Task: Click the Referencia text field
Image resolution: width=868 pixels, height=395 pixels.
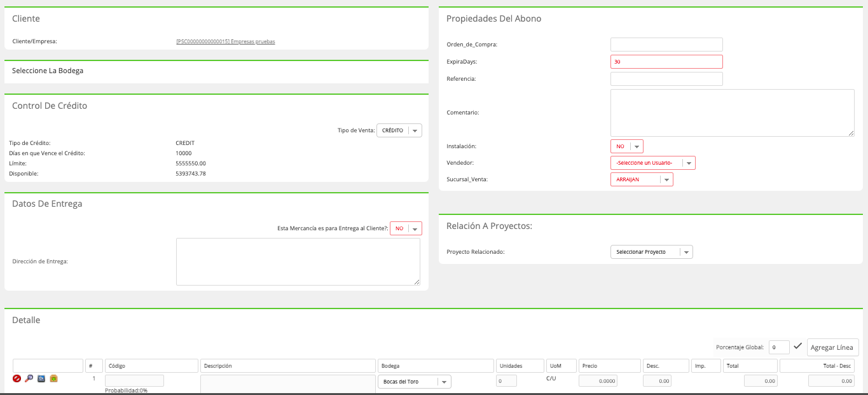Action: pos(666,79)
